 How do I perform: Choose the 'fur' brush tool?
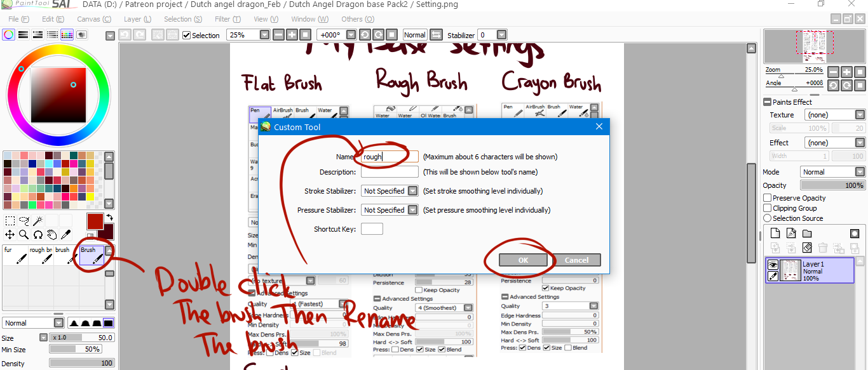pyautogui.click(x=15, y=255)
